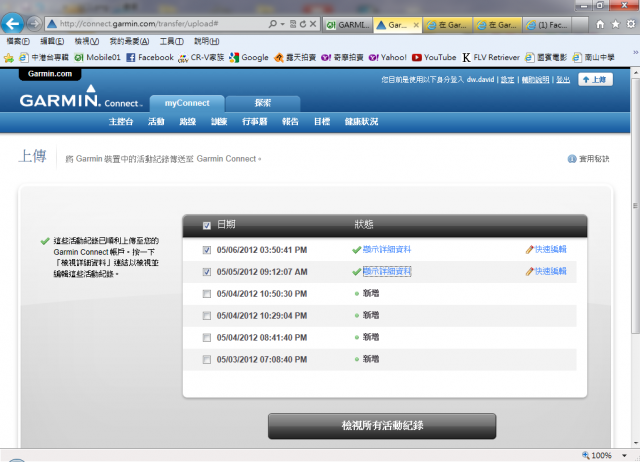
Task: Click the 檢視所有活動紀錄 button
Action: pyautogui.click(x=382, y=426)
